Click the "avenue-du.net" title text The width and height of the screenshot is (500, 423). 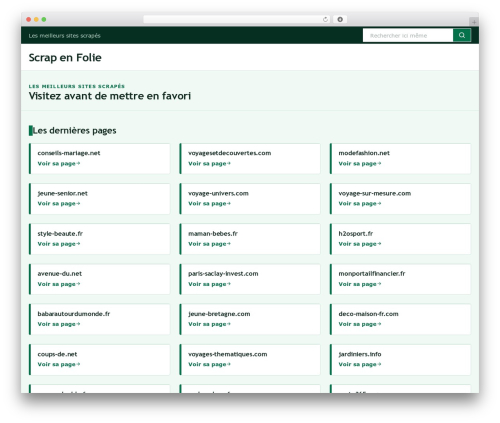(59, 274)
